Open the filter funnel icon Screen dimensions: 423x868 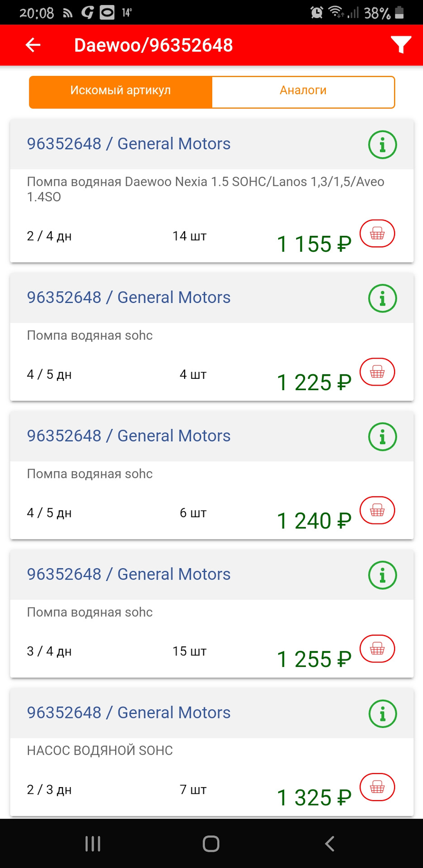point(400,45)
